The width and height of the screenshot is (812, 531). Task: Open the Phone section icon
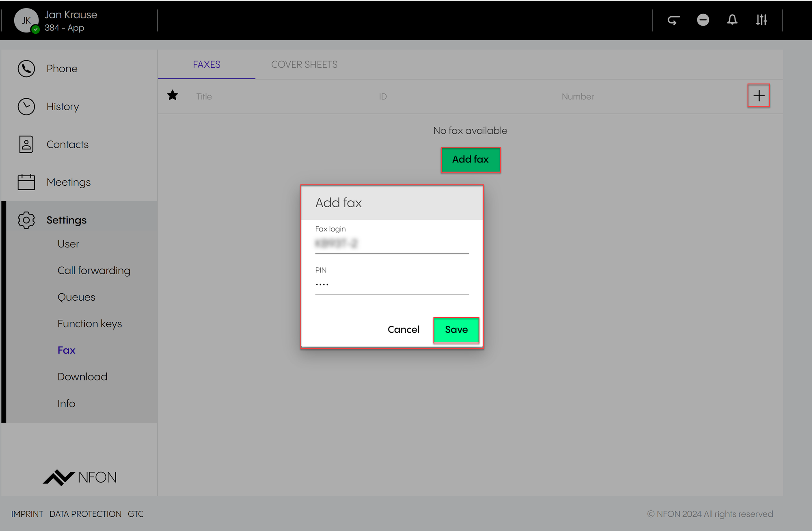(26, 69)
